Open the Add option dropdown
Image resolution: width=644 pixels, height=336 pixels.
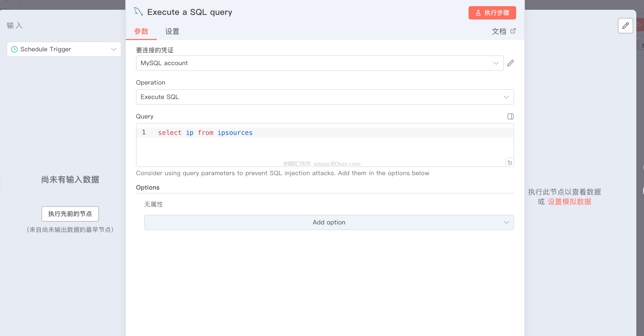pyautogui.click(x=329, y=222)
